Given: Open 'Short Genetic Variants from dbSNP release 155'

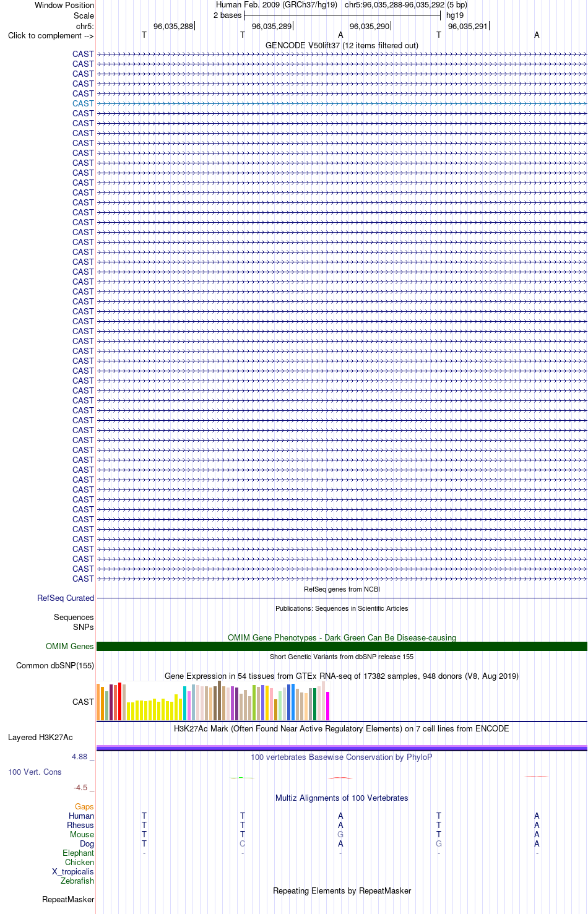Looking at the screenshot, I should [342, 657].
